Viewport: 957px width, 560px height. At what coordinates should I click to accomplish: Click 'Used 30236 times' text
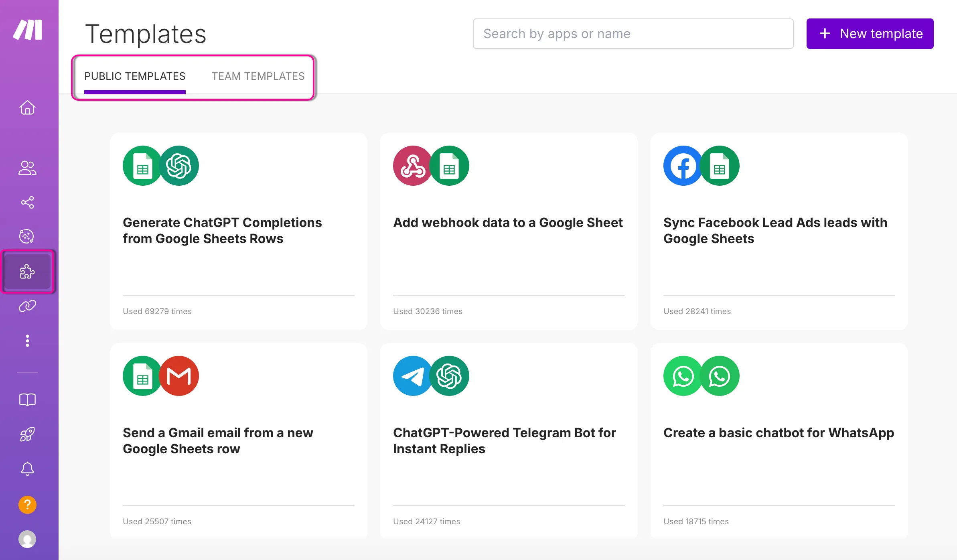click(x=428, y=311)
